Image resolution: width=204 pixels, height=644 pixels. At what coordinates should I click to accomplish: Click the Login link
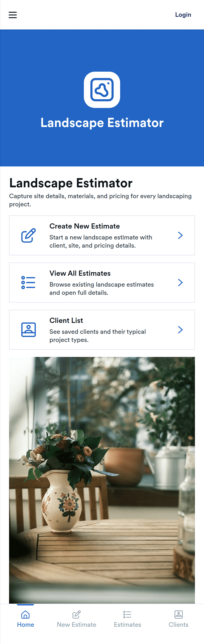point(183,15)
